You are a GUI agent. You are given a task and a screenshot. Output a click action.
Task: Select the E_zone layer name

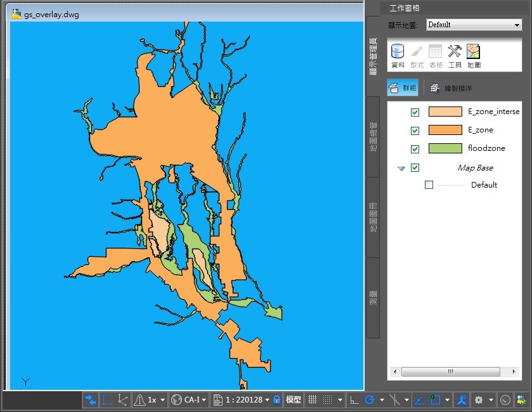click(x=481, y=130)
